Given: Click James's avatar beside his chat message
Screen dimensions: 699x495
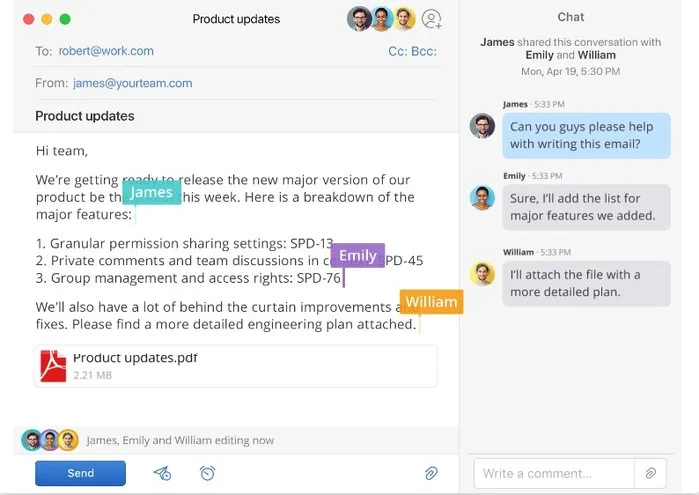Looking at the screenshot, I should (482, 125).
